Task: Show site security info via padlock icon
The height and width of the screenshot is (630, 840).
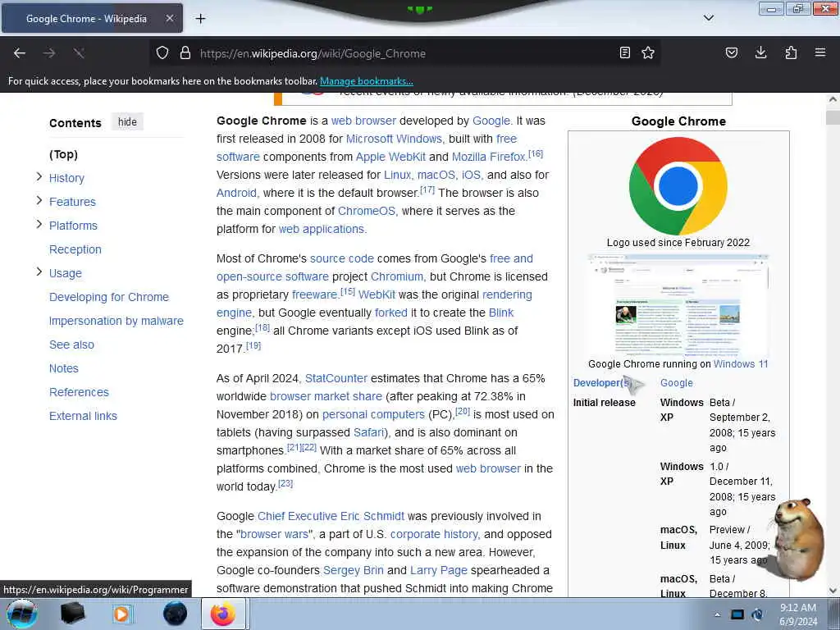Action: 185,53
